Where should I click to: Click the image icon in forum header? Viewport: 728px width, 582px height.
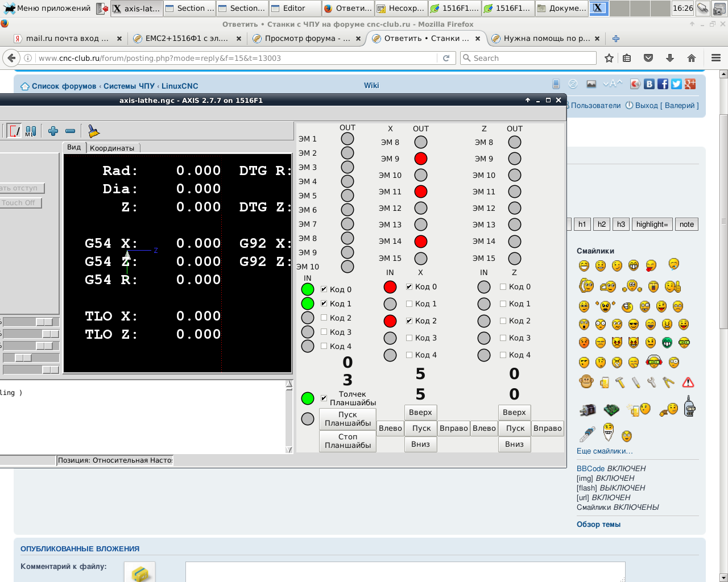point(591,84)
